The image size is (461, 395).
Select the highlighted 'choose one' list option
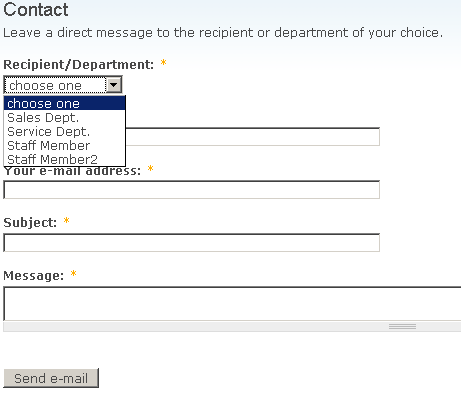click(x=65, y=103)
